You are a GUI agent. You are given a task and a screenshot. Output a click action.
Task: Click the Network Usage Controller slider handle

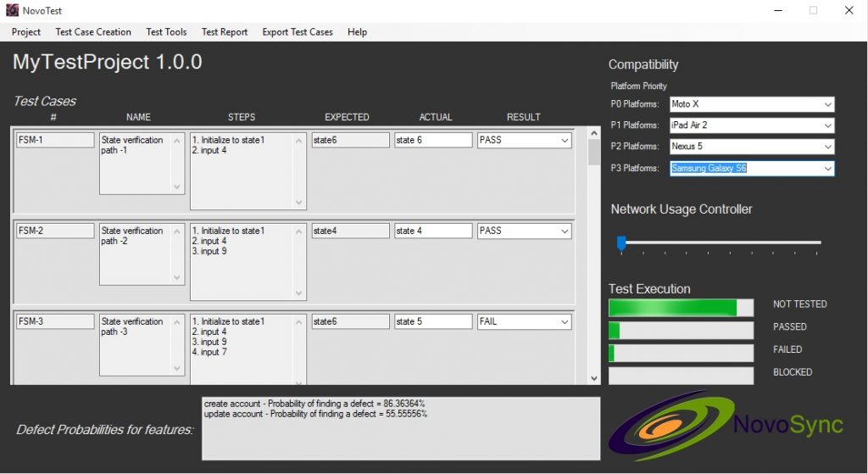coord(621,243)
